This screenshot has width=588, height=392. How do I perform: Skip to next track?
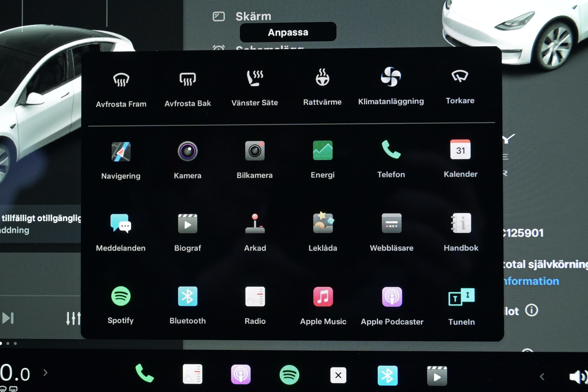tap(8, 318)
